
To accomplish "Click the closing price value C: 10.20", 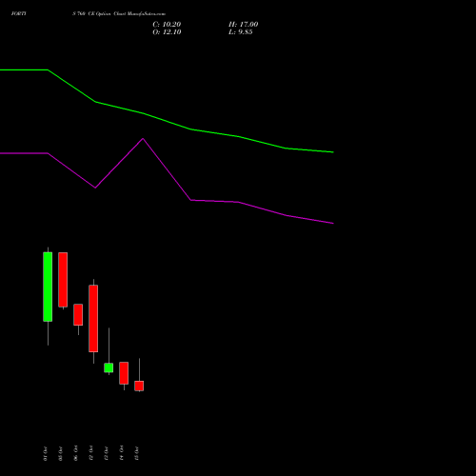I will (x=167, y=25).
